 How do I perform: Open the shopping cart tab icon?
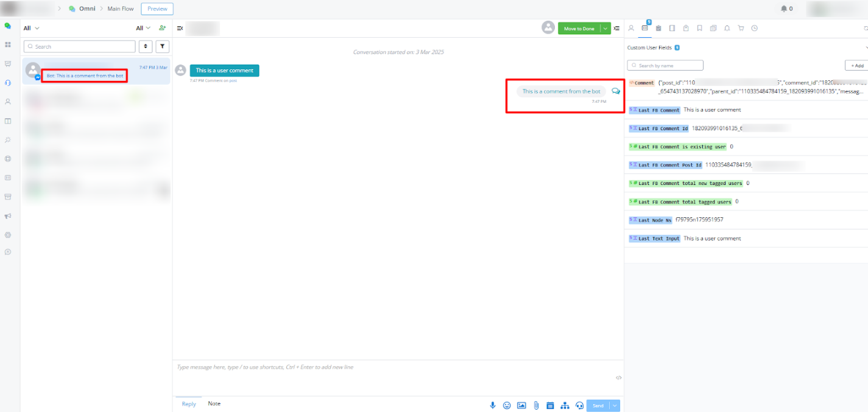click(741, 28)
